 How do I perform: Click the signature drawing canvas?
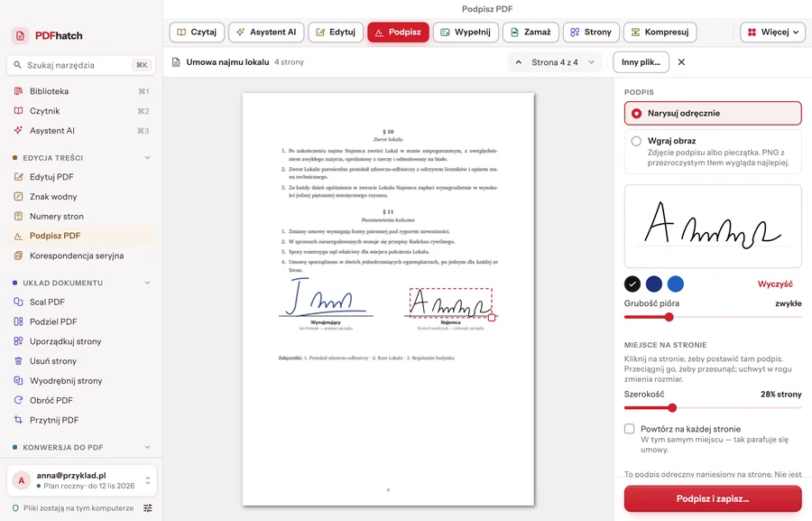(713, 226)
